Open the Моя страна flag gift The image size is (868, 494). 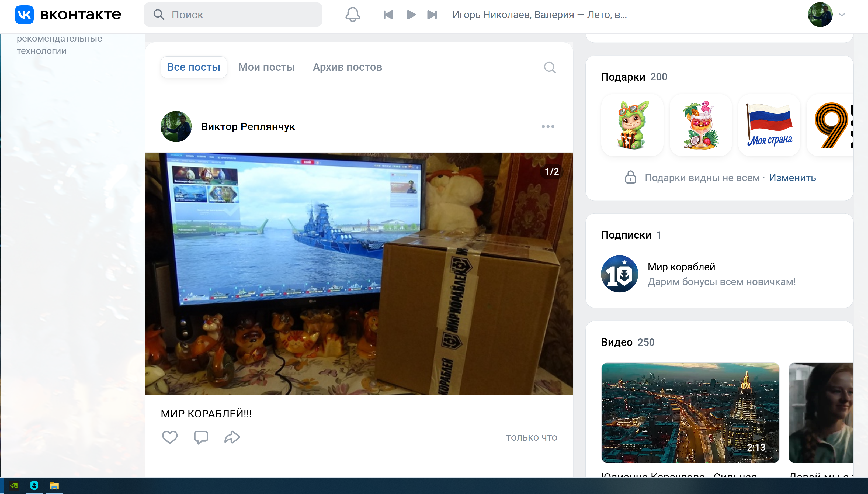click(x=769, y=125)
